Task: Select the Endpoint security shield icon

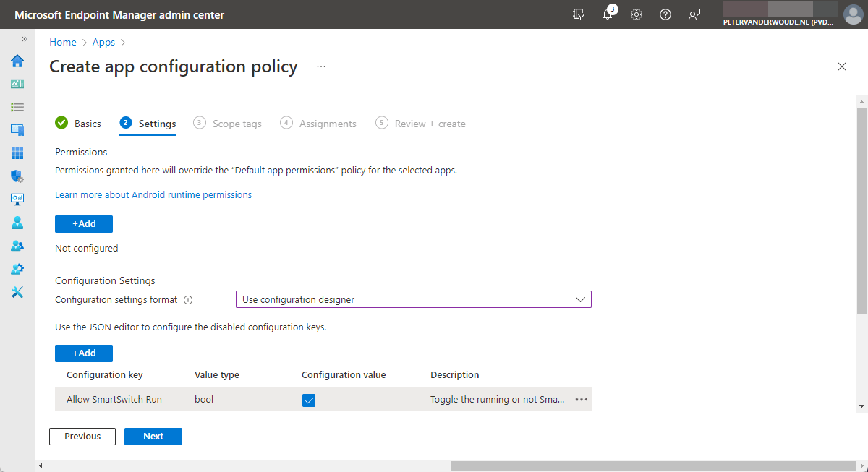Action: click(17, 176)
